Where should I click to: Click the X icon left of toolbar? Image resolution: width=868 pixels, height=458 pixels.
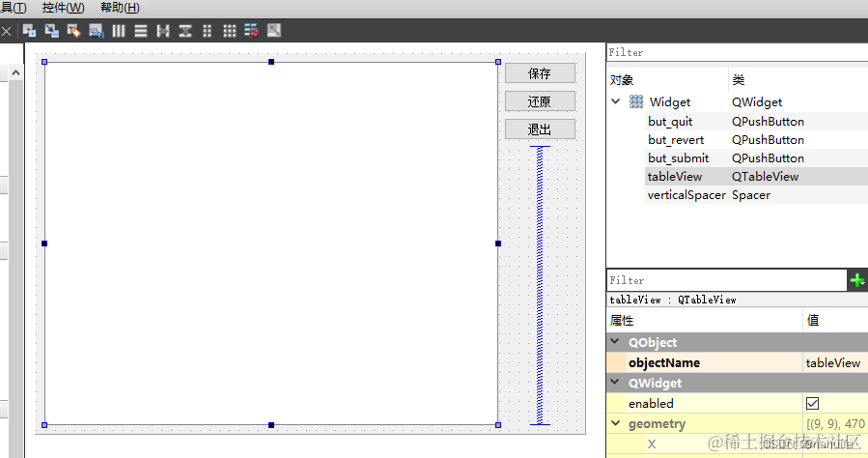pos(6,31)
